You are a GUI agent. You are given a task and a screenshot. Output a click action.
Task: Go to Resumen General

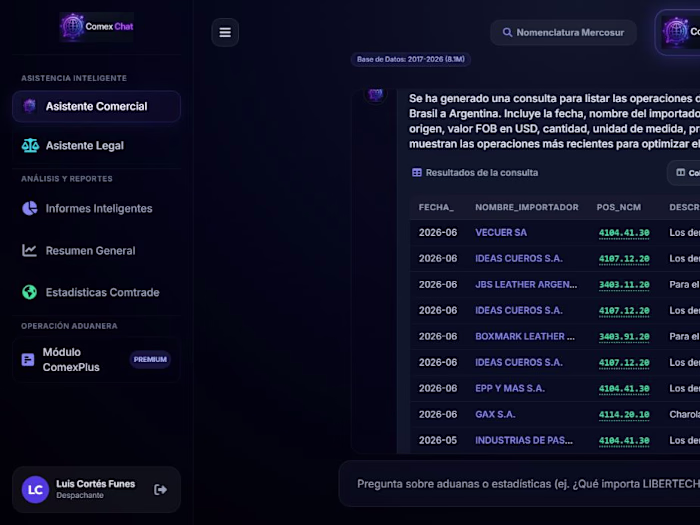(96, 250)
